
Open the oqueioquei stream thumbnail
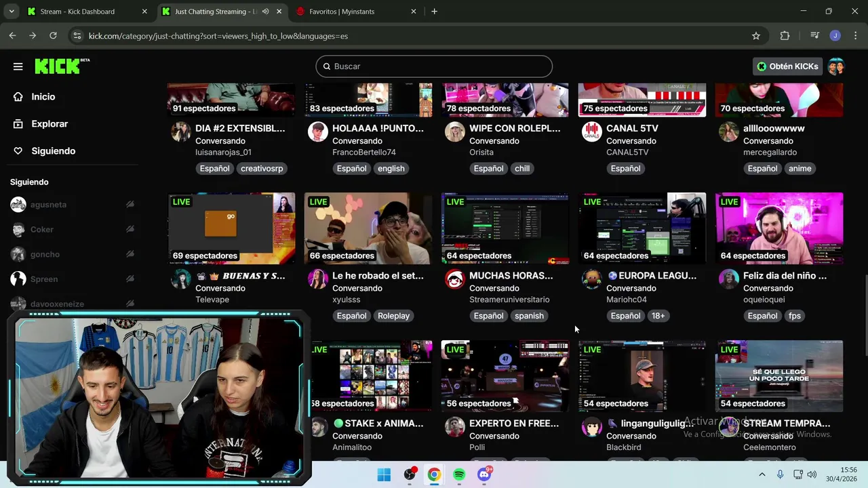click(779, 228)
